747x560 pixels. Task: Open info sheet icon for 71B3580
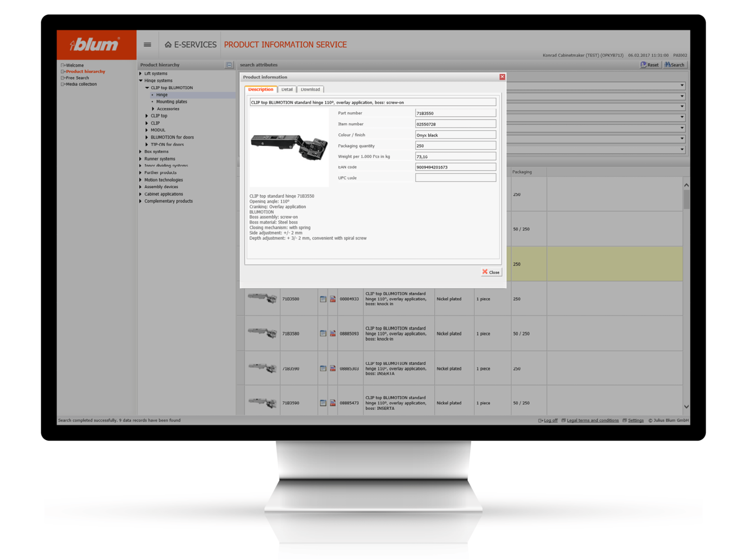[323, 333]
